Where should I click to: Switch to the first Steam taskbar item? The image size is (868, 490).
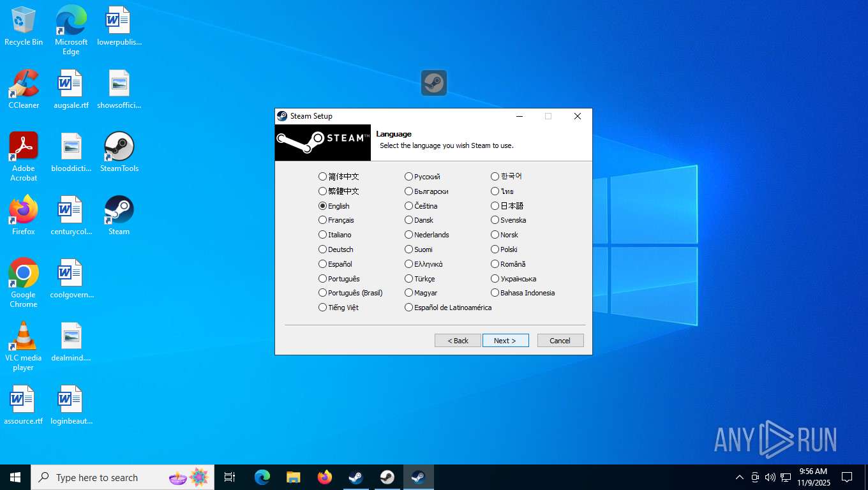[x=356, y=477]
